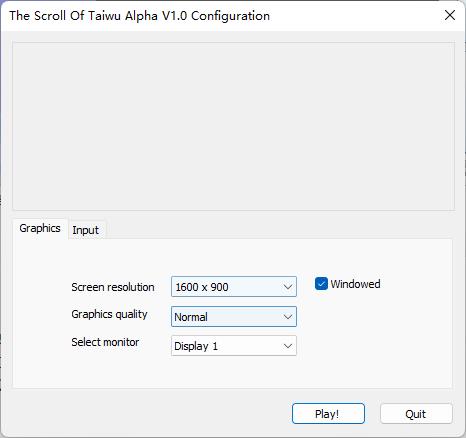Click the Graphics quality label
Viewport: 466px width, 438px height.
(109, 314)
